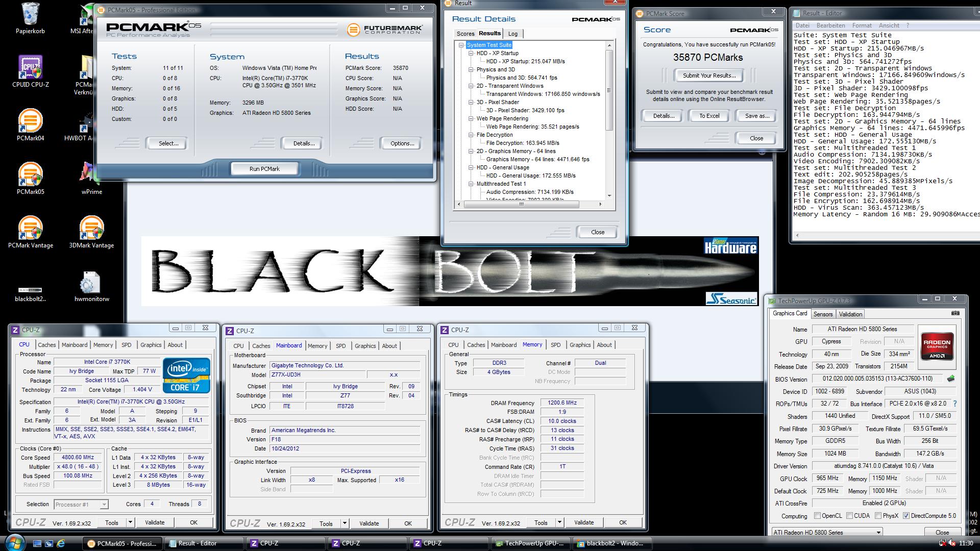Screen dimensions: 980x551
Task: Click the volume muted tray icon
Action: (952, 543)
